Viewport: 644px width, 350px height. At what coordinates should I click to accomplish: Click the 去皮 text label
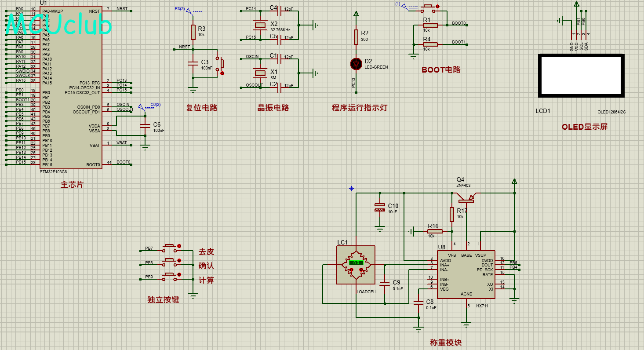click(x=206, y=252)
